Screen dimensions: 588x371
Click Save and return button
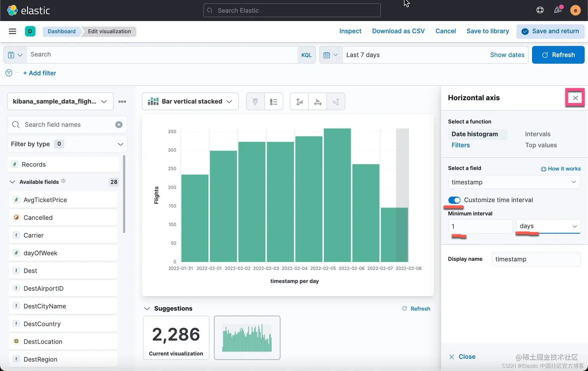(550, 31)
